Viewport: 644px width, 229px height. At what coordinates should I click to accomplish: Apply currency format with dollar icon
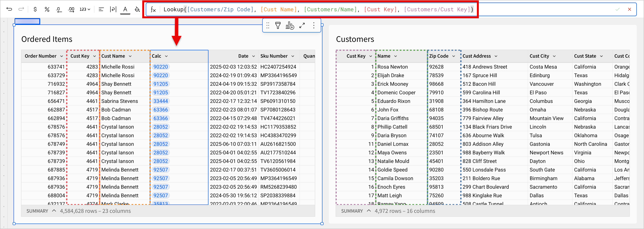click(35, 9)
